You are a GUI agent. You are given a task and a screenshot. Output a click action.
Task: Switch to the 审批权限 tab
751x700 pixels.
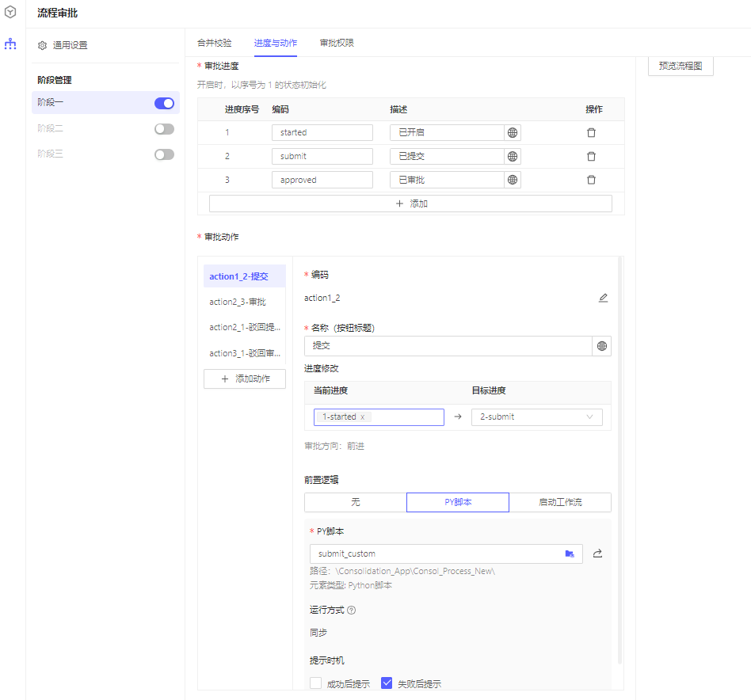tap(337, 43)
